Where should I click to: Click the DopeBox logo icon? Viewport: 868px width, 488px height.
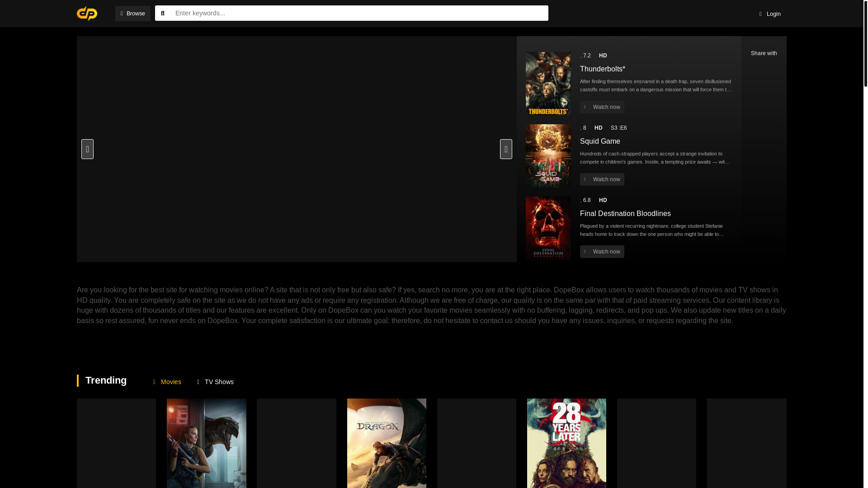pyautogui.click(x=87, y=14)
